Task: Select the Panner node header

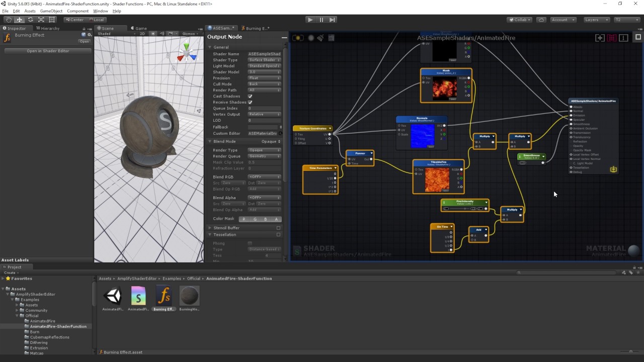Action: (360, 153)
